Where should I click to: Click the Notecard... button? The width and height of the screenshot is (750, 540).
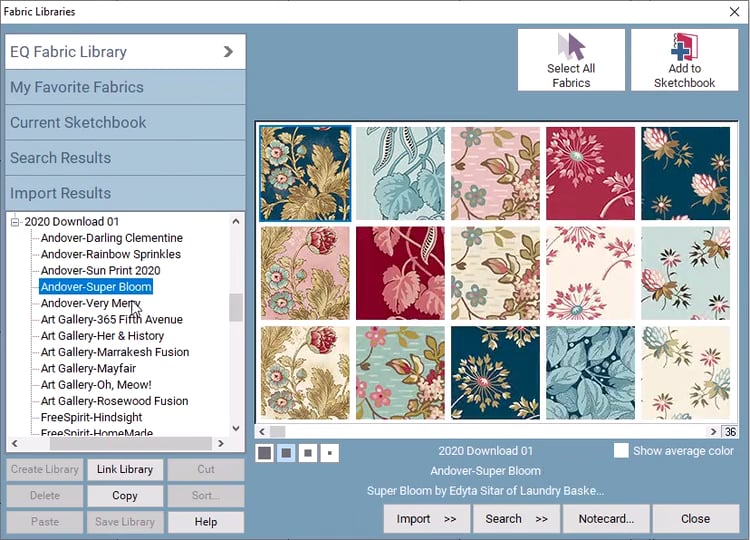click(x=606, y=518)
